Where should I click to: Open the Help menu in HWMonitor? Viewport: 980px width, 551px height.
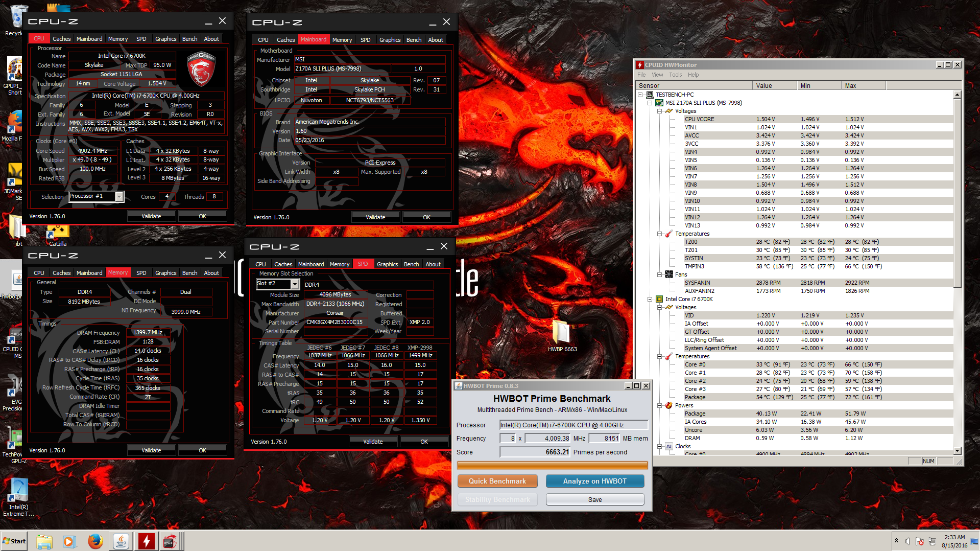693,75
